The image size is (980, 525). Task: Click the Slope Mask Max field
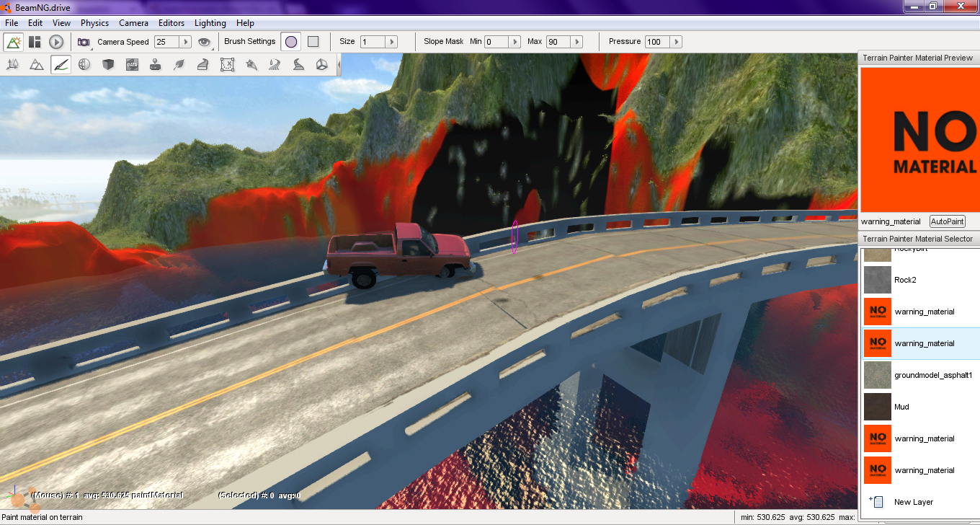558,42
